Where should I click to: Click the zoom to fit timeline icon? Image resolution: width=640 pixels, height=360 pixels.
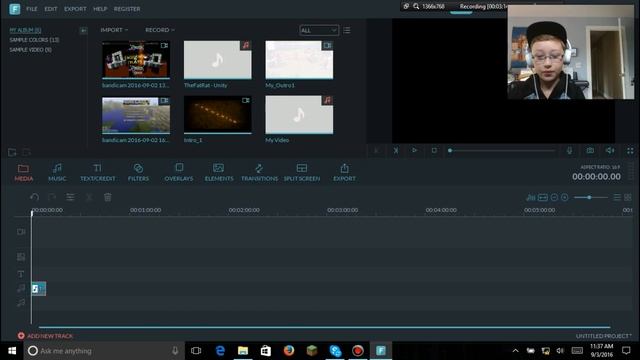click(x=543, y=198)
